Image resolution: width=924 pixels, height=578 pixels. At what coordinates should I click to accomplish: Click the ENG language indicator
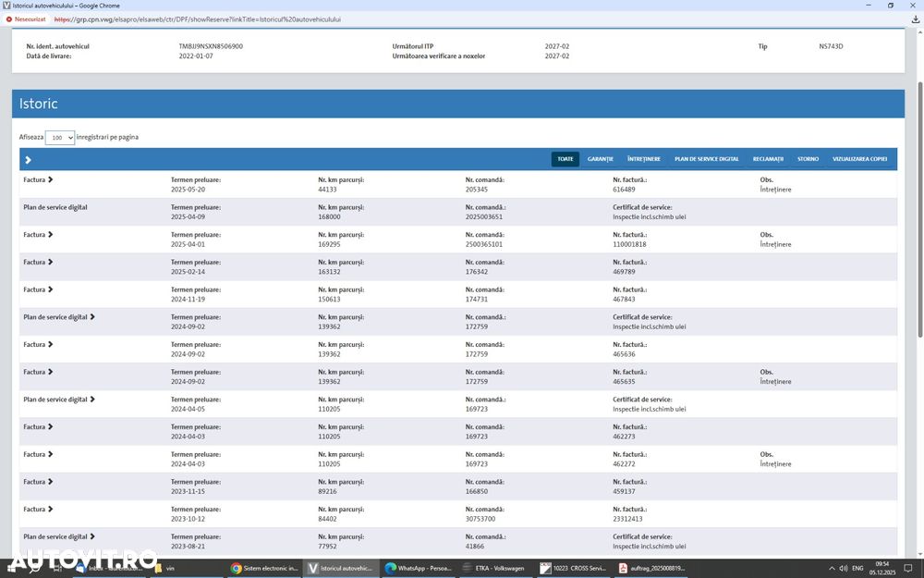[x=857, y=569]
